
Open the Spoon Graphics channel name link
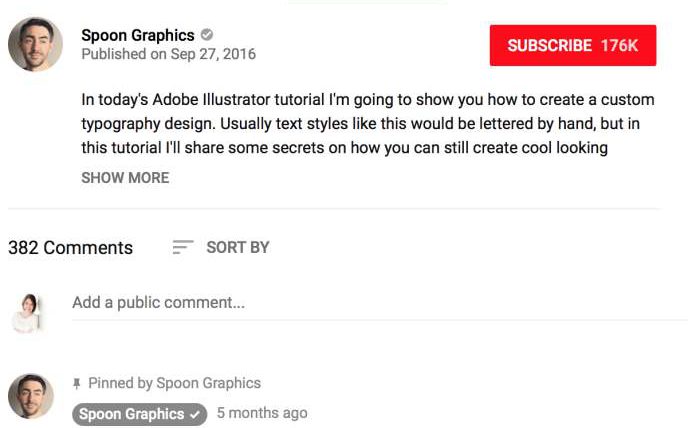tap(138, 35)
